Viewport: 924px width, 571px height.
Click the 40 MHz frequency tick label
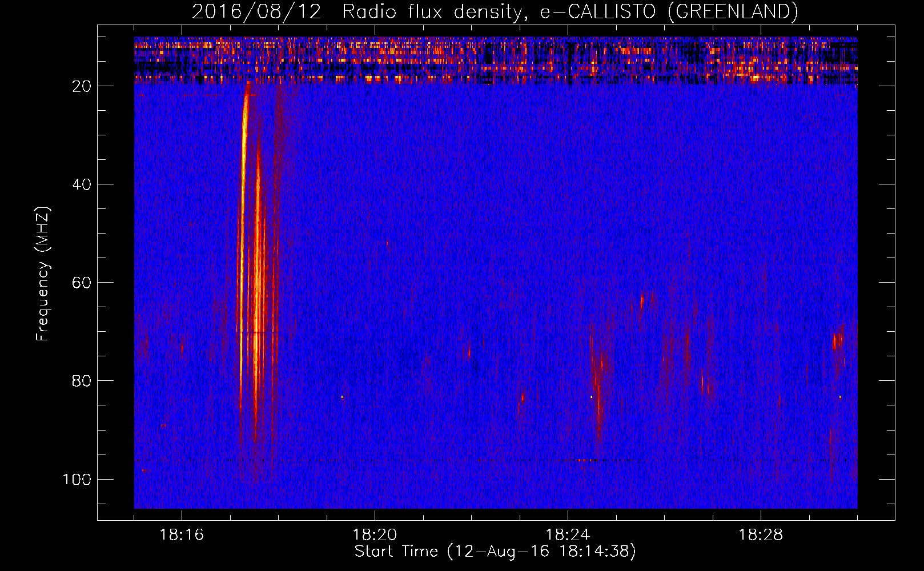(x=82, y=184)
